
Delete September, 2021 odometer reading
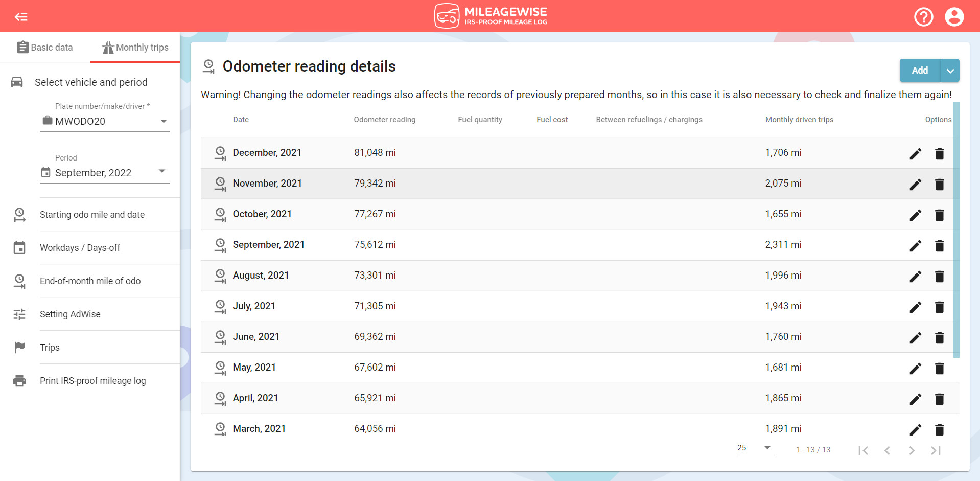click(939, 245)
